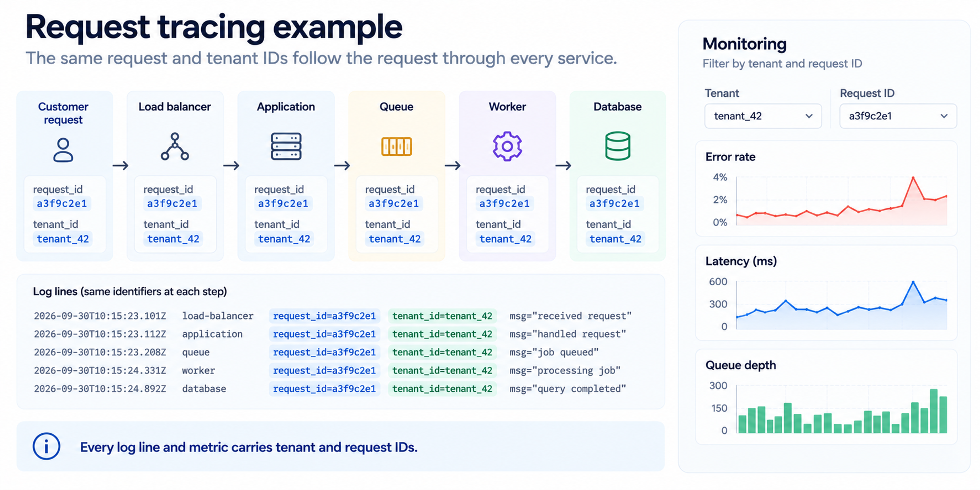The width and height of the screenshot is (980, 490).
Task: Click the worker service name in logs
Action: tap(198, 371)
